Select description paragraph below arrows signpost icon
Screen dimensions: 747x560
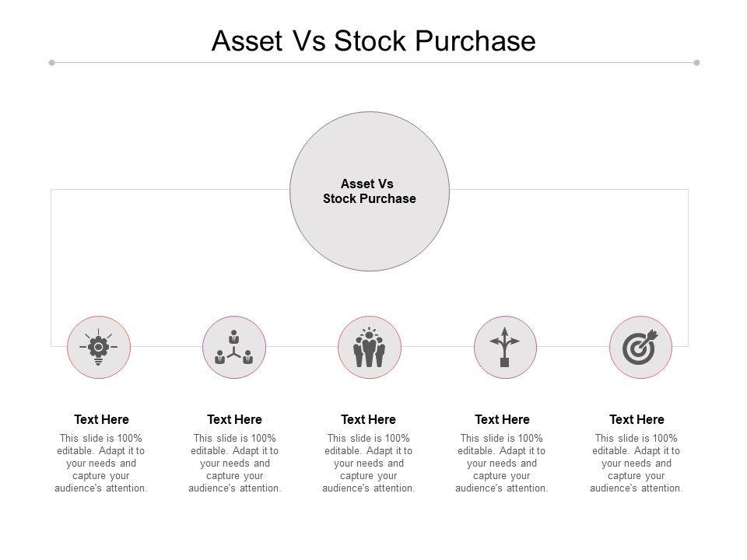pyautogui.click(x=502, y=464)
